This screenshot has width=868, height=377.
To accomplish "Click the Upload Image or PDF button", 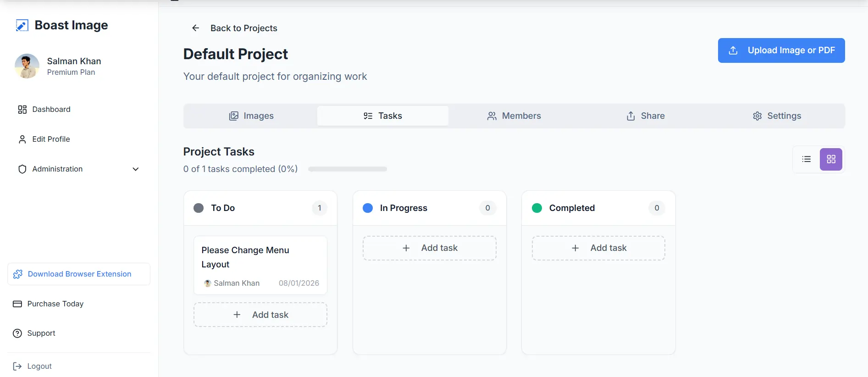I will tap(781, 50).
